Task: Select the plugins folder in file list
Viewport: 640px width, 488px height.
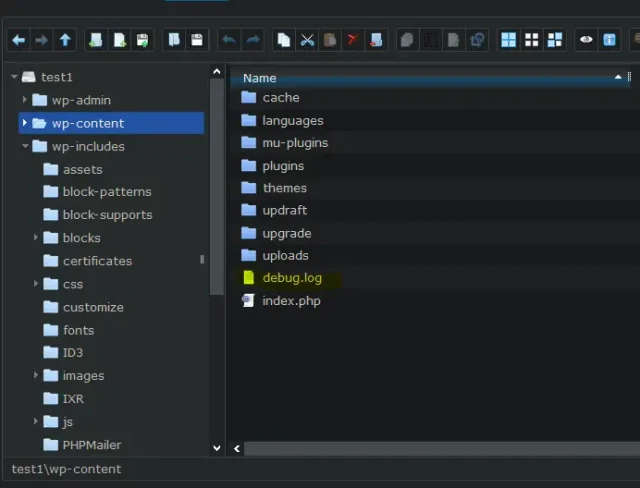Action: point(283,165)
